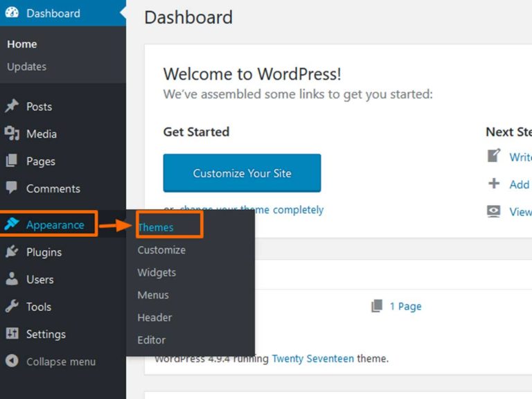Image resolution: width=532 pixels, height=399 pixels.
Task: Open the Settings menu
Action: [x=46, y=334]
